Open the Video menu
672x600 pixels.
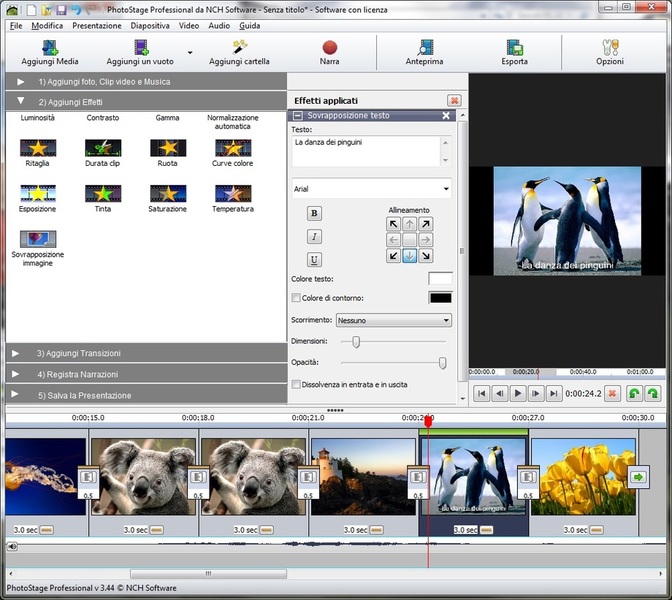[189, 26]
